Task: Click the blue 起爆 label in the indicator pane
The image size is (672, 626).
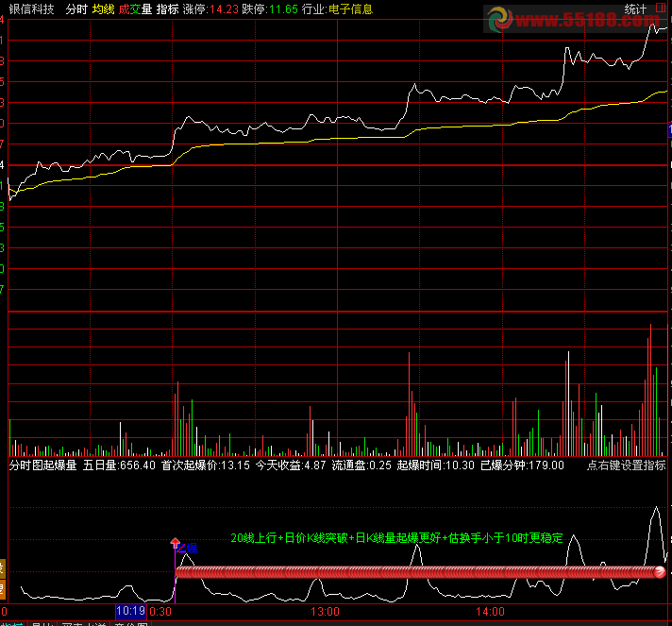Action: (188, 548)
